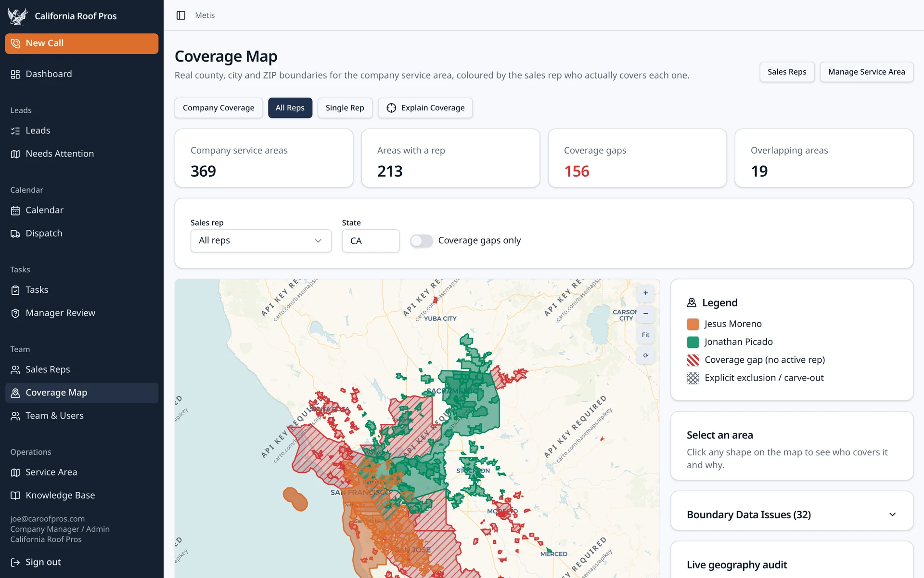This screenshot has height=578, width=924.
Task: Click the Leads list icon
Action: 15,131
